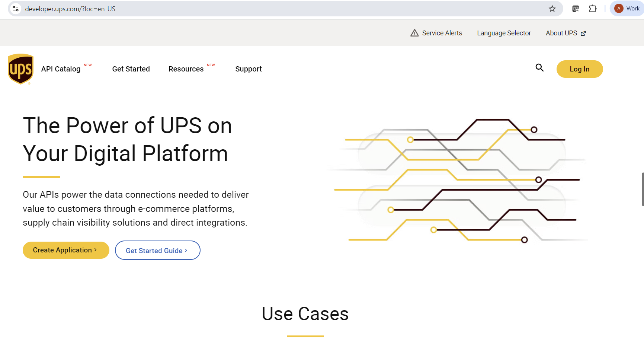Click the Service Alerts warning triangle icon
The height and width of the screenshot is (347, 644).
pyautogui.click(x=414, y=33)
